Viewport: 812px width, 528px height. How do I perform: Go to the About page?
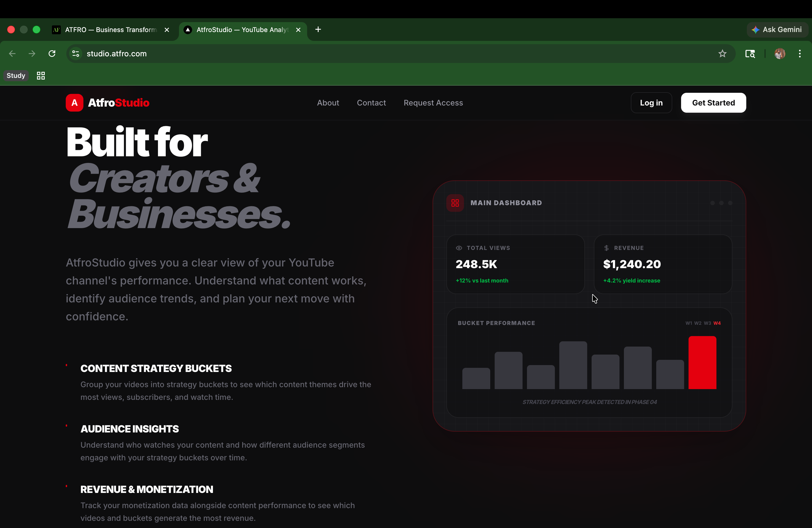[x=328, y=103]
